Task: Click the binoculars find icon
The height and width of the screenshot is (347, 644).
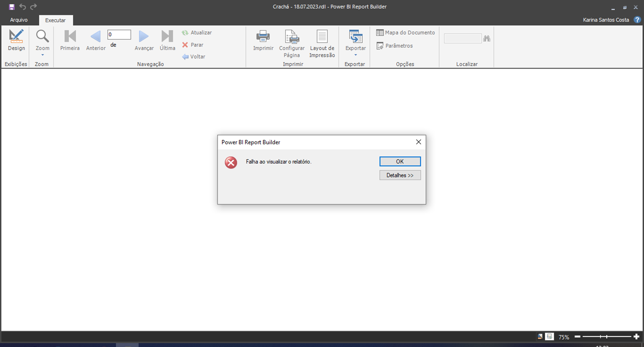Action: click(x=487, y=38)
